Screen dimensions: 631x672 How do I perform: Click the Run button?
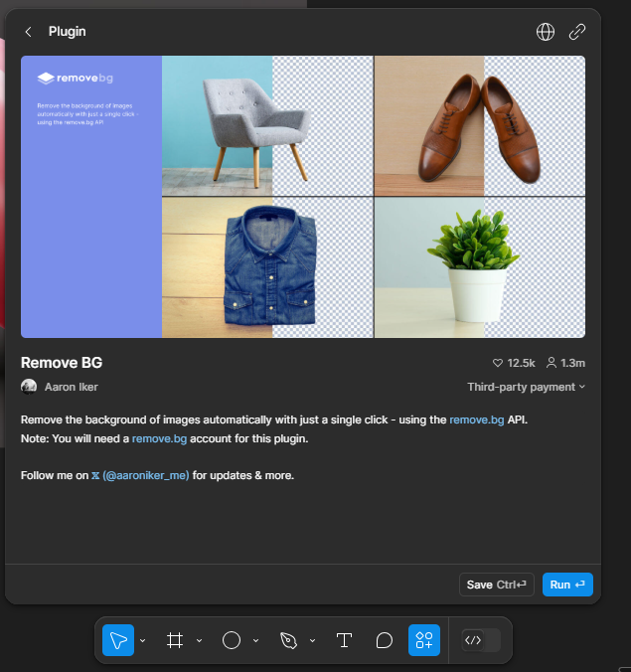(x=567, y=585)
